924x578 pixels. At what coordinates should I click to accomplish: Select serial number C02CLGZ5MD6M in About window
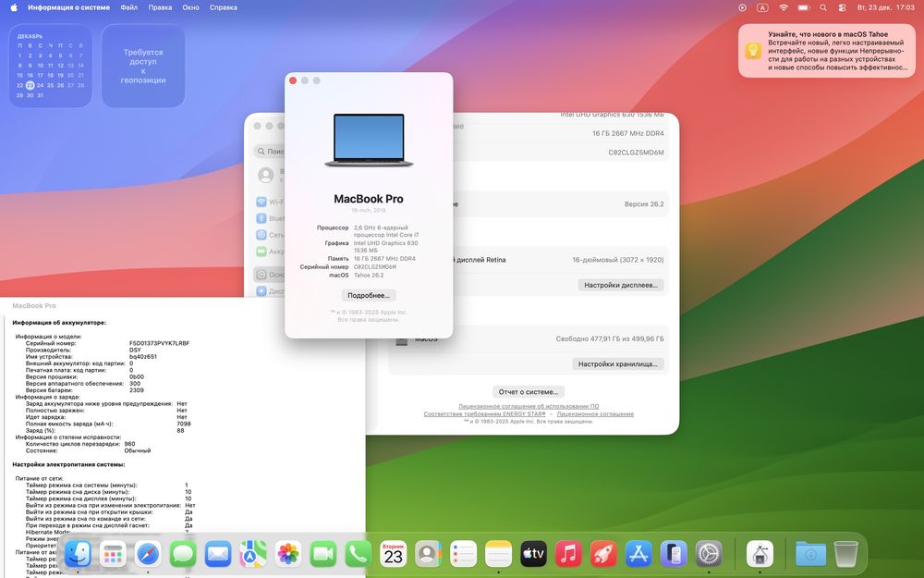tap(375, 266)
